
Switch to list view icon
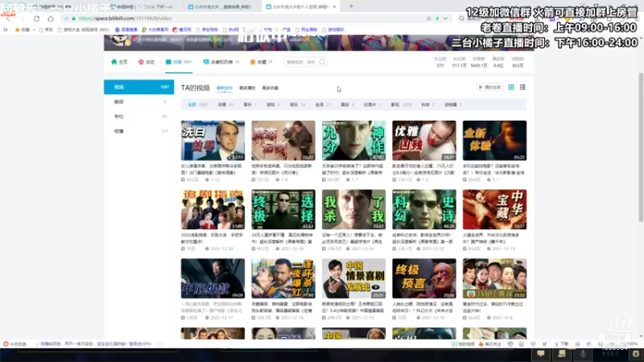point(522,87)
